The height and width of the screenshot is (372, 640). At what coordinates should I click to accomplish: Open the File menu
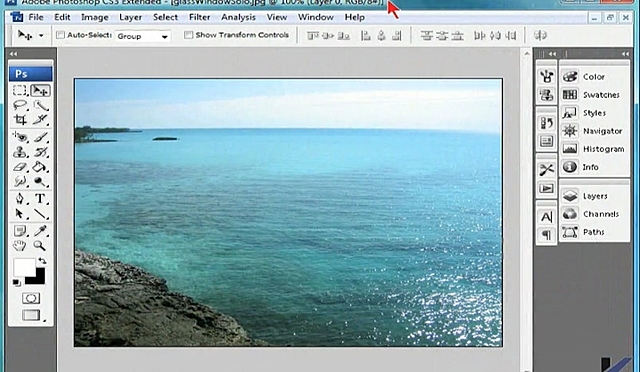coord(36,17)
